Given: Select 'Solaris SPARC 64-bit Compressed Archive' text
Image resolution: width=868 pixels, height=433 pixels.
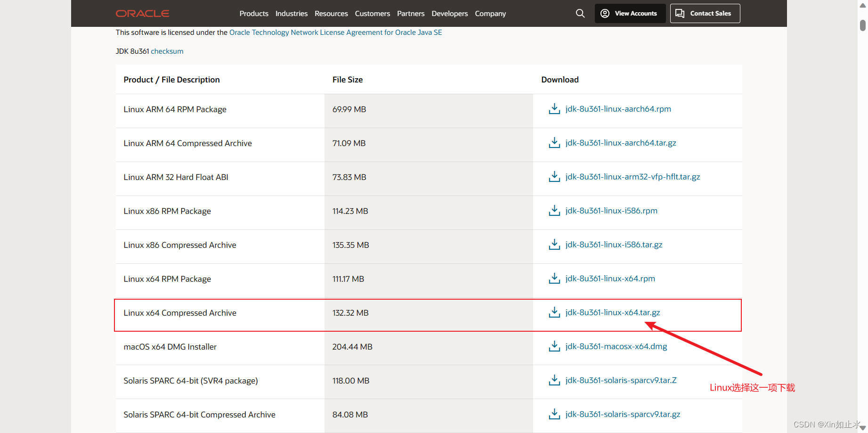Looking at the screenshot, I should (199, 415).
